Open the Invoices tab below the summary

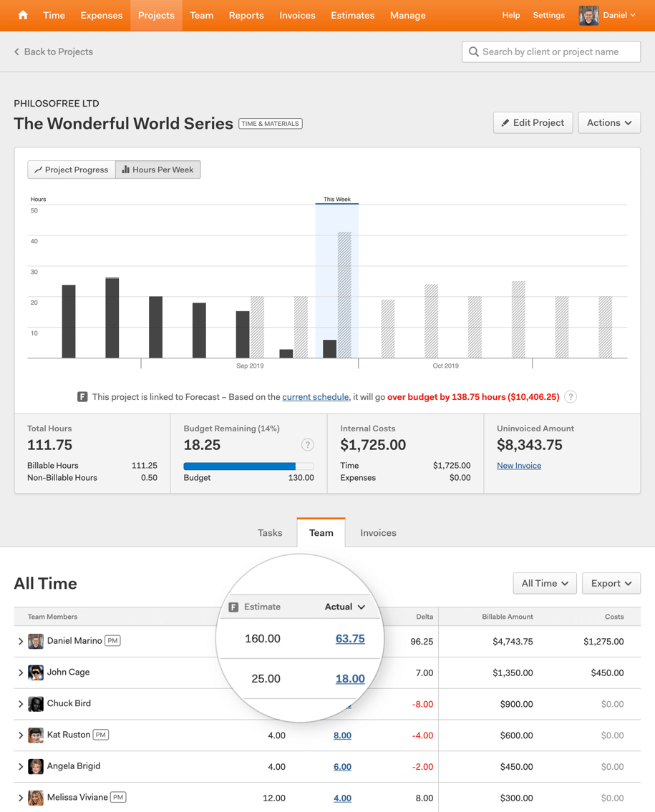(x=378, y=533)
